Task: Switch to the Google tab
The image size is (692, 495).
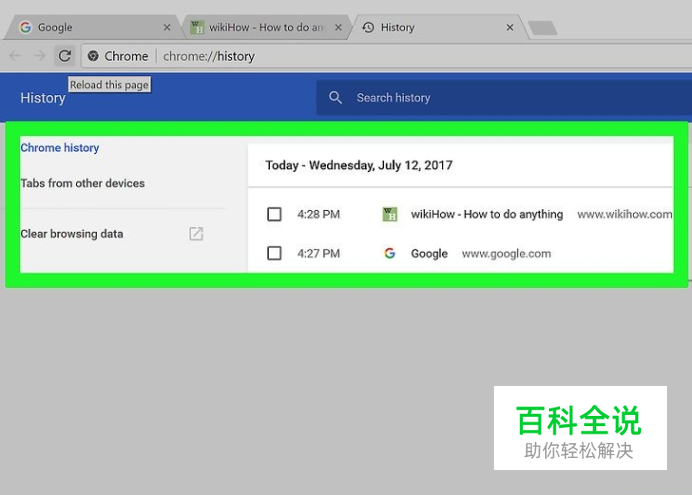Action: tap(93, 27)
